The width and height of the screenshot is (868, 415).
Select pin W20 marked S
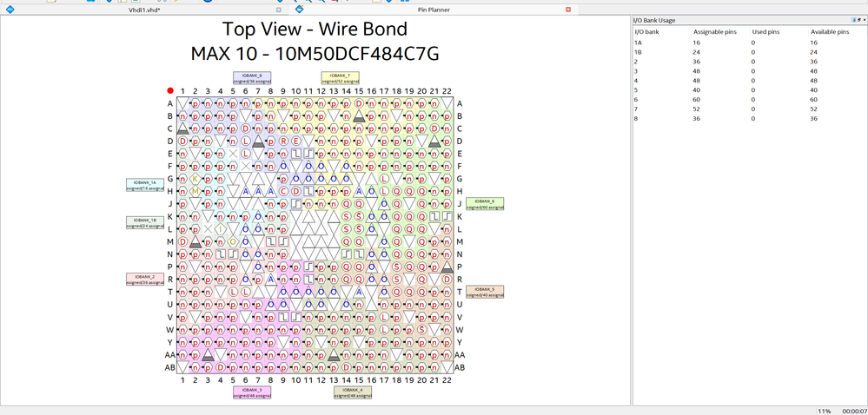click(421, 330)
